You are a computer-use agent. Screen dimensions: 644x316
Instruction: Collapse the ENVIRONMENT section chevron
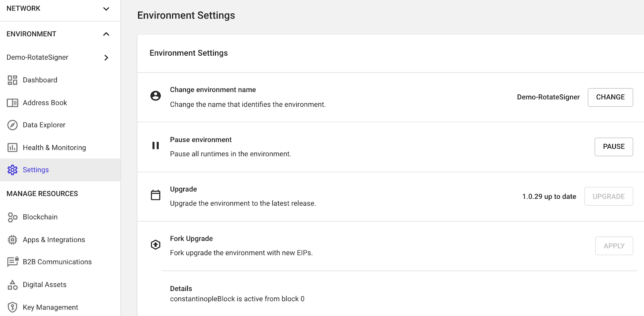point(106,34)
